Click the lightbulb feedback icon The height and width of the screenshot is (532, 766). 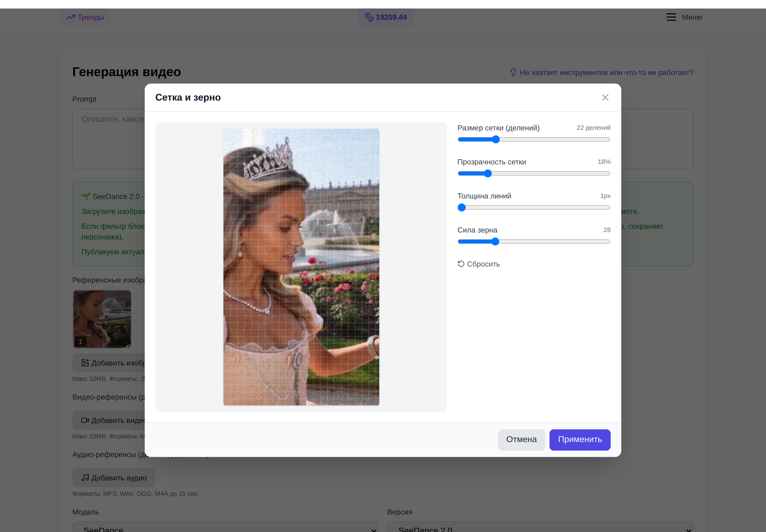pos(513,72)
